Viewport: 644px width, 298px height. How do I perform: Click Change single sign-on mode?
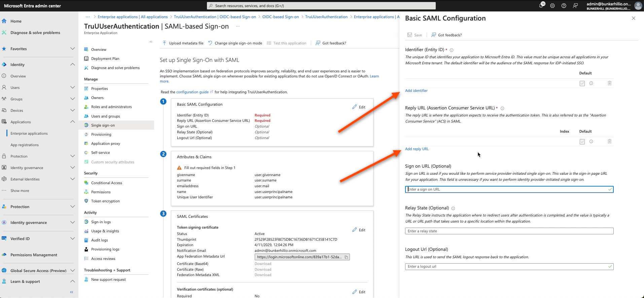pos(235,43)
